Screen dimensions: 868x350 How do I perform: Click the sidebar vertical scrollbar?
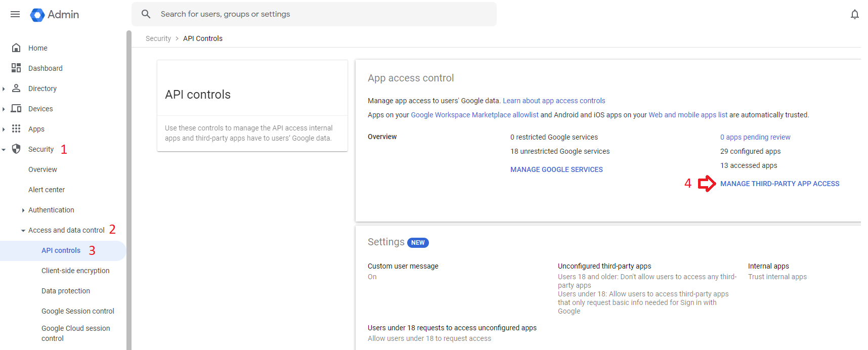(129, 190)
